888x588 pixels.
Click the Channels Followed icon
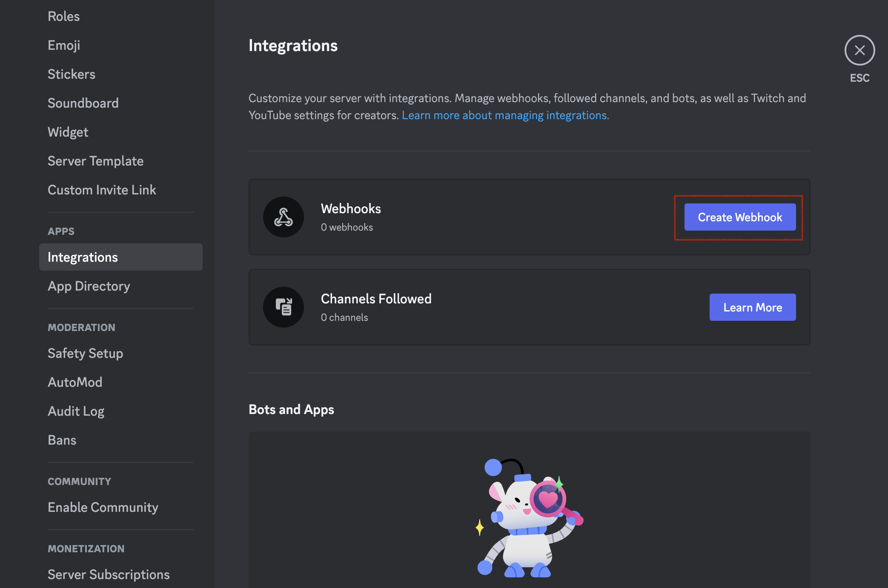pos(284,307)
